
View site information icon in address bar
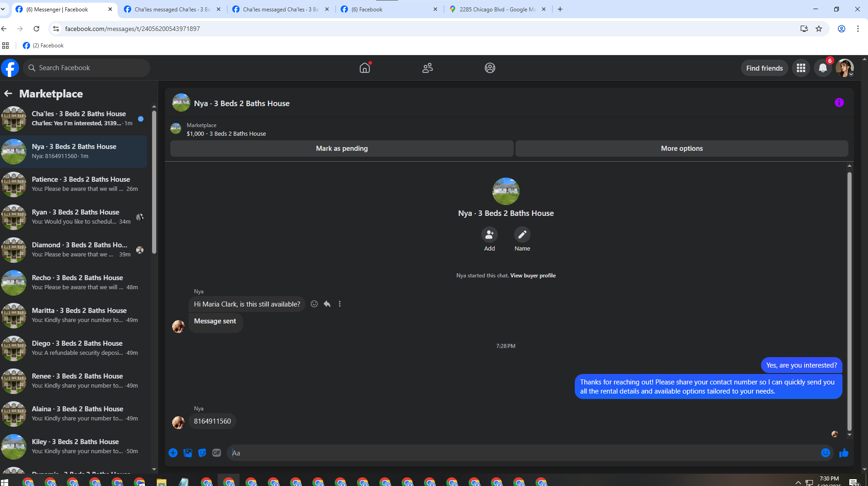click(x=56, y=29)
